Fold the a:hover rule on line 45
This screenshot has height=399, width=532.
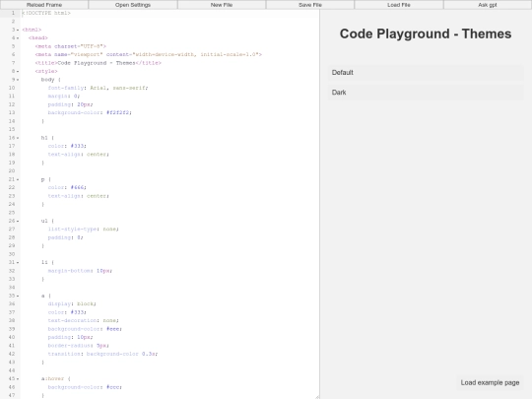pyautogui.click(x=18, y=378)
